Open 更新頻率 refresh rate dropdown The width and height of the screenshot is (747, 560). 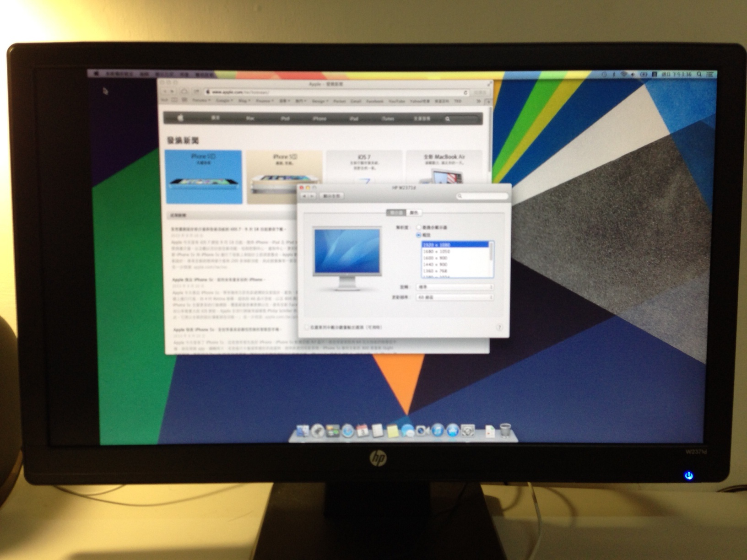click(x=455, y=297)
